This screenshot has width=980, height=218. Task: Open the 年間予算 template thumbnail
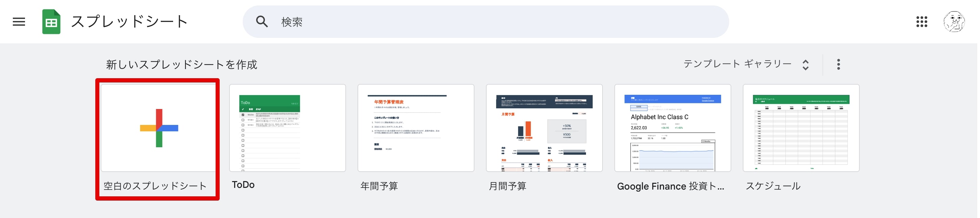click(417, 128)
